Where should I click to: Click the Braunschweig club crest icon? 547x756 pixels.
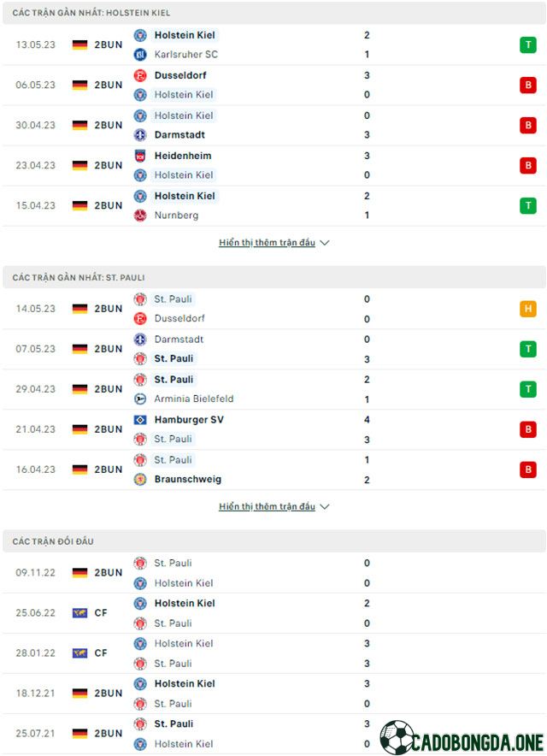140,479
